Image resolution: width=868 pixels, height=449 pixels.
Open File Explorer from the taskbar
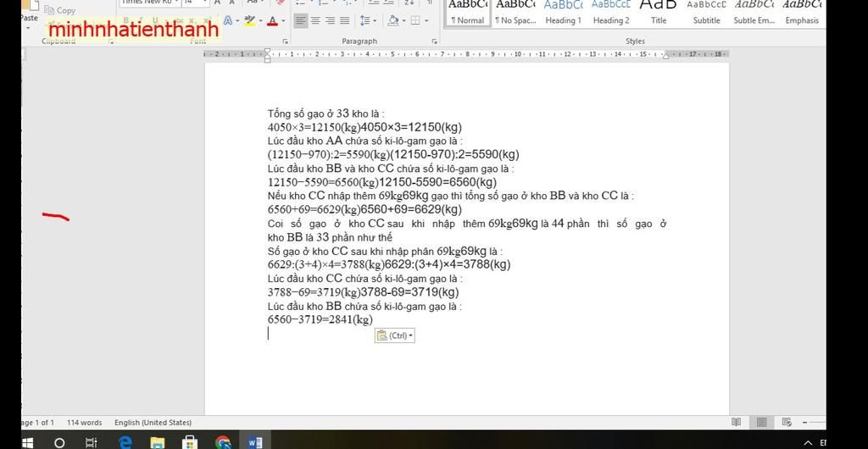click(x=158, y=442)
